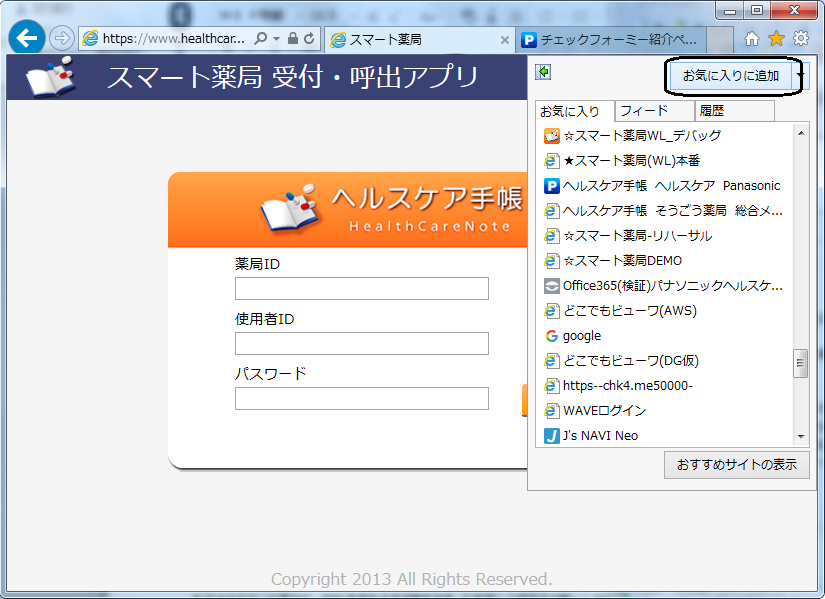Click IE page icon in address bar
Viewport: 825px width, 599px height.
tap(90, 38)
